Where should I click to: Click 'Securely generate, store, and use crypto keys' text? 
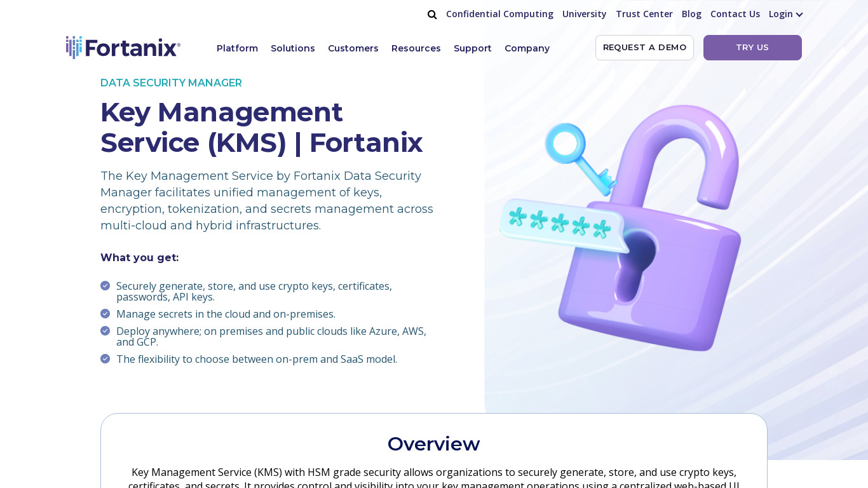(x=254, y=291)
